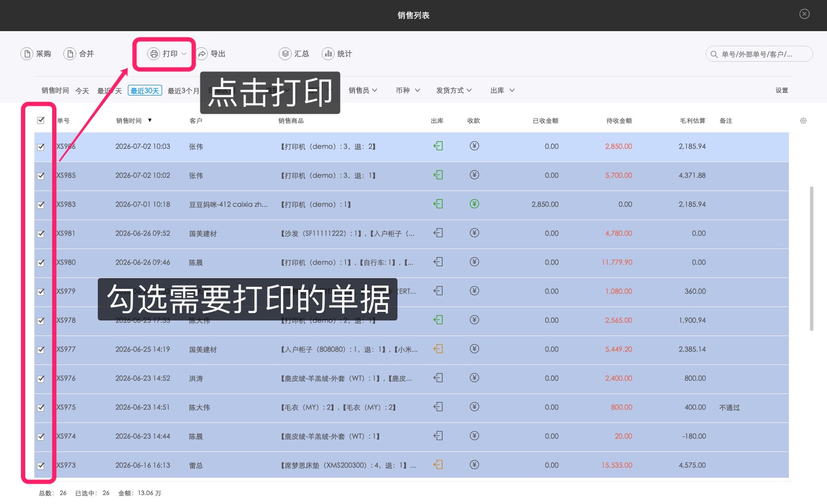Select the 今天 time filter
Viewport: 827px width, 504px height.
(82, 91)
